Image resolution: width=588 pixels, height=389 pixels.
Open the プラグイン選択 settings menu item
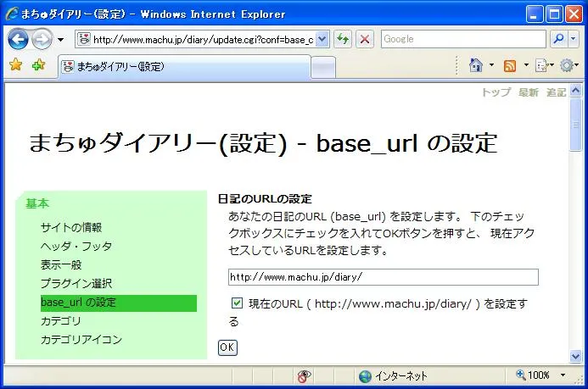(76, 283)
